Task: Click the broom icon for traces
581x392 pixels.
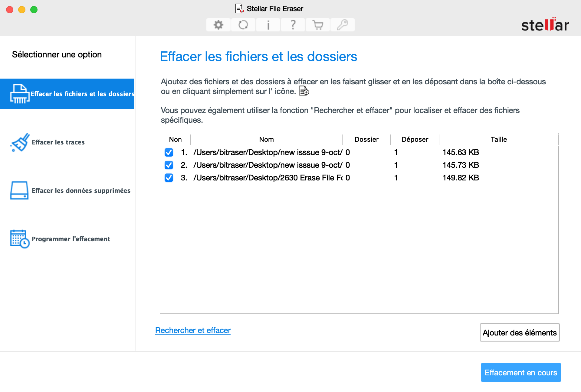Action: pyautogui.click(x=20, y=142)
